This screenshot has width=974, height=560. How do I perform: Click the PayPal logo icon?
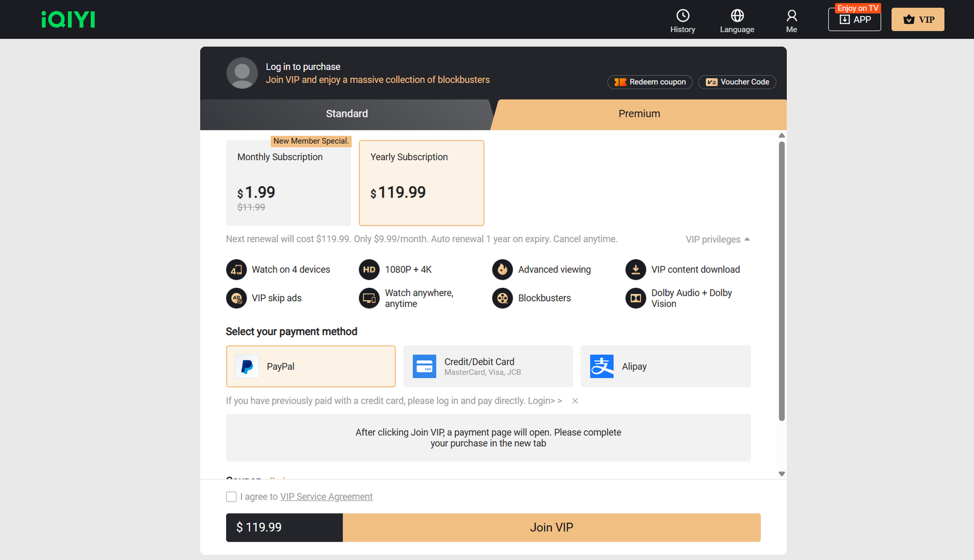pos(247,366)
